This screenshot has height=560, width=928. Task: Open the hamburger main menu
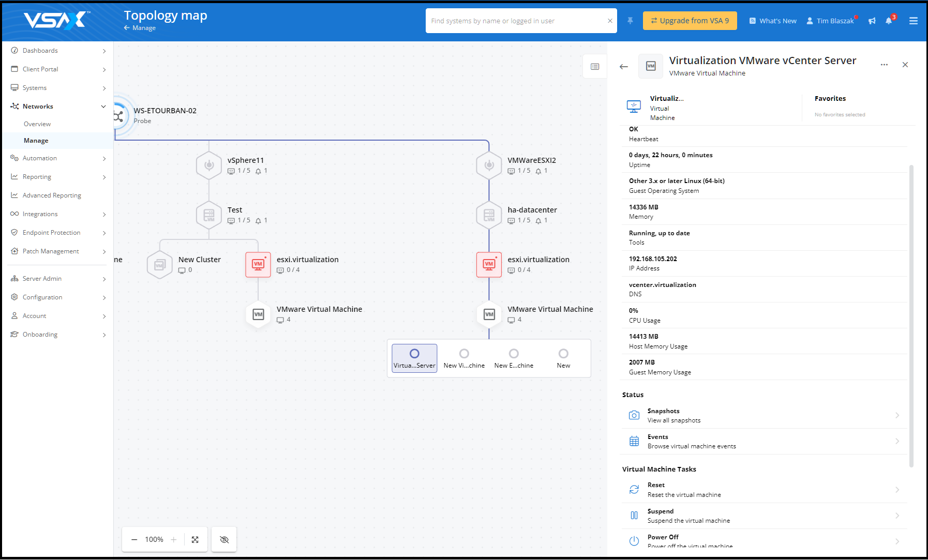(914, 21)
